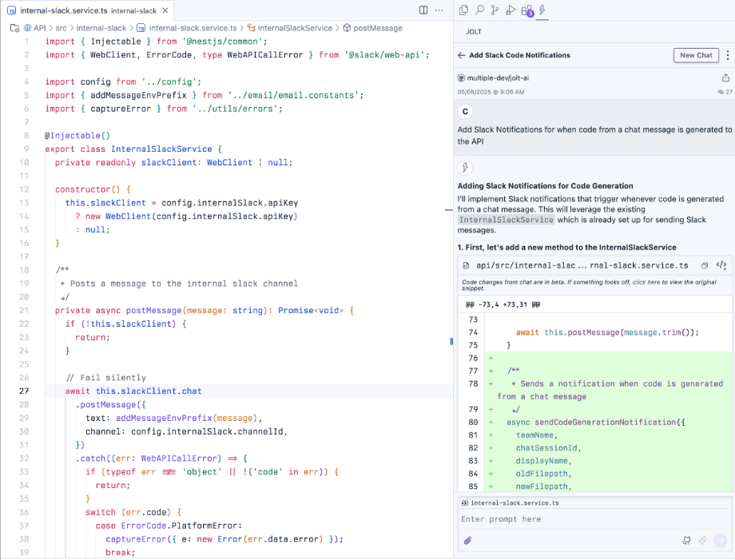
Task: Open the Extensions view with badge
Action: click(x=527, y=10)
